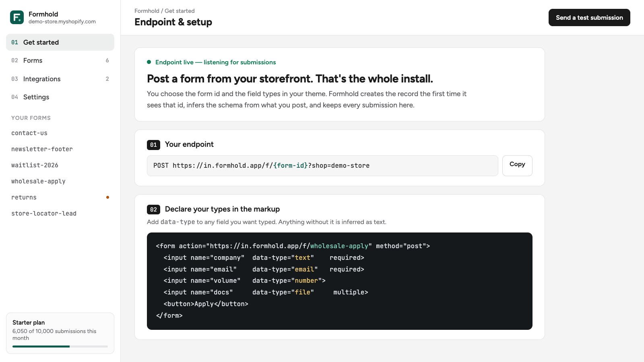Click the Starter plan card

[x=60, y=333]
